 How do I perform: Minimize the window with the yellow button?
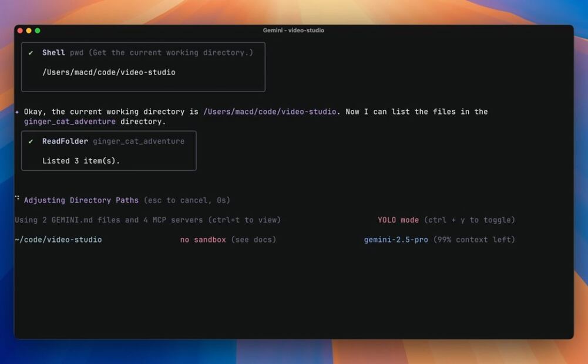click(29, 31)
